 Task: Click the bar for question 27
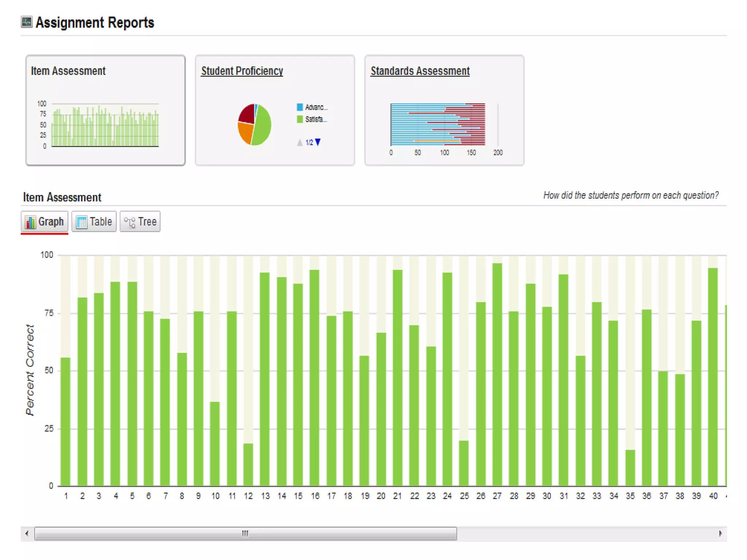(497, 374)
